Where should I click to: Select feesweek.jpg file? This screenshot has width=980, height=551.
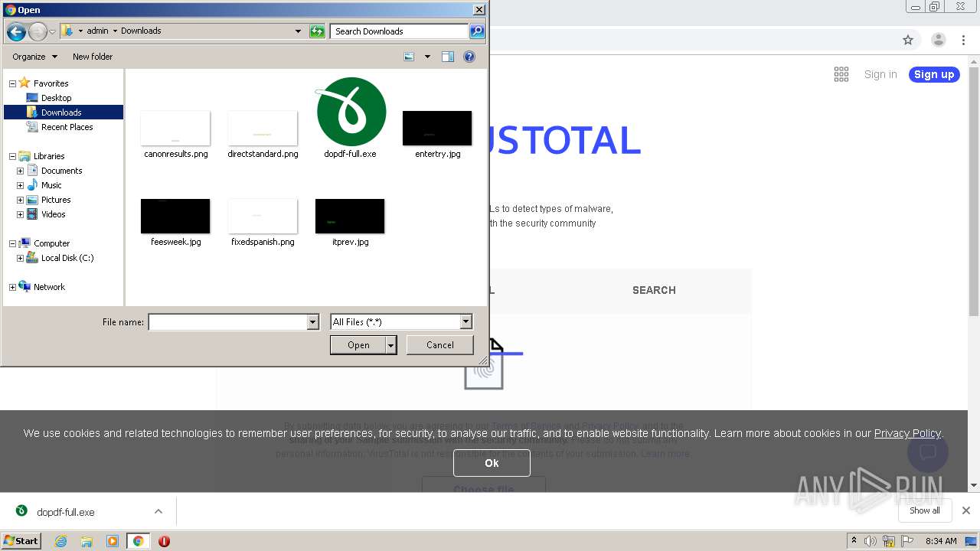[x=175, y=216]
